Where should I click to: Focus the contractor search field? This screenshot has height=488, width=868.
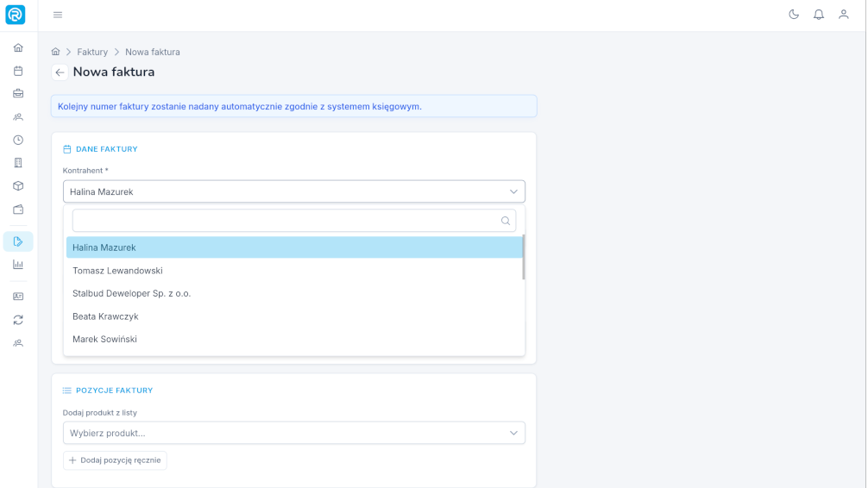tap(294, 221)
